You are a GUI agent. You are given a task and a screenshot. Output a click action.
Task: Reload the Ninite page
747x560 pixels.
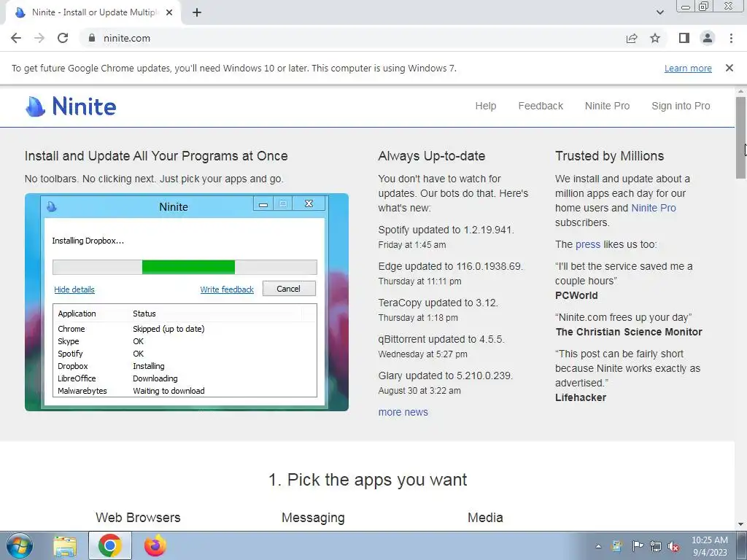[x=63, y=38]
